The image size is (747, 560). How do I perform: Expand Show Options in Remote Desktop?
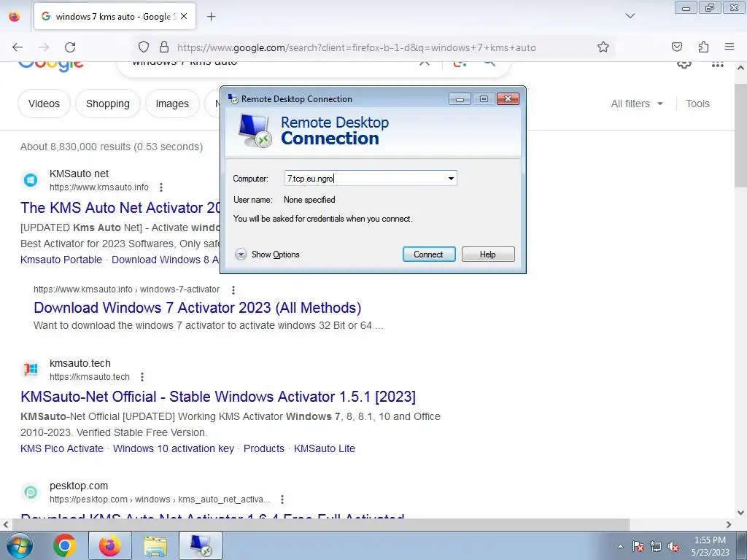pos(267,254)
